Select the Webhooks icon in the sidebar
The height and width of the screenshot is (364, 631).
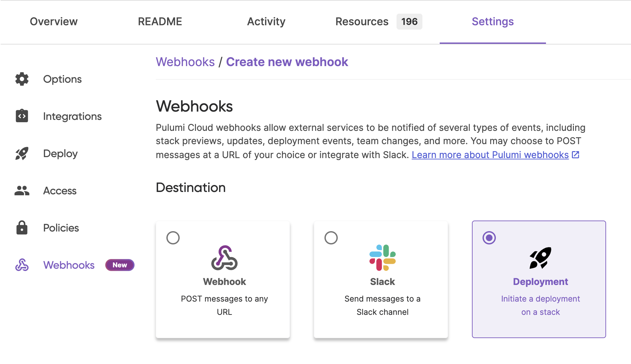tap(21, 265)
